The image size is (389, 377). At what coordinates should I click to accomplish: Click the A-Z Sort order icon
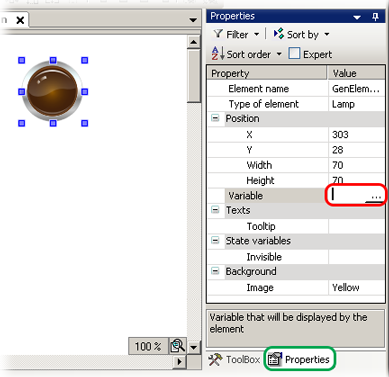click(x=218, y=54)
